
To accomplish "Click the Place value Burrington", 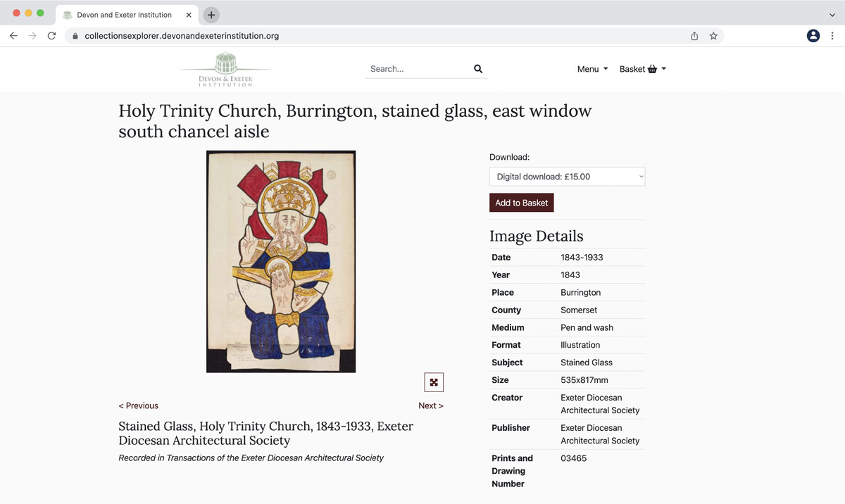I will [x=581, y=293].
